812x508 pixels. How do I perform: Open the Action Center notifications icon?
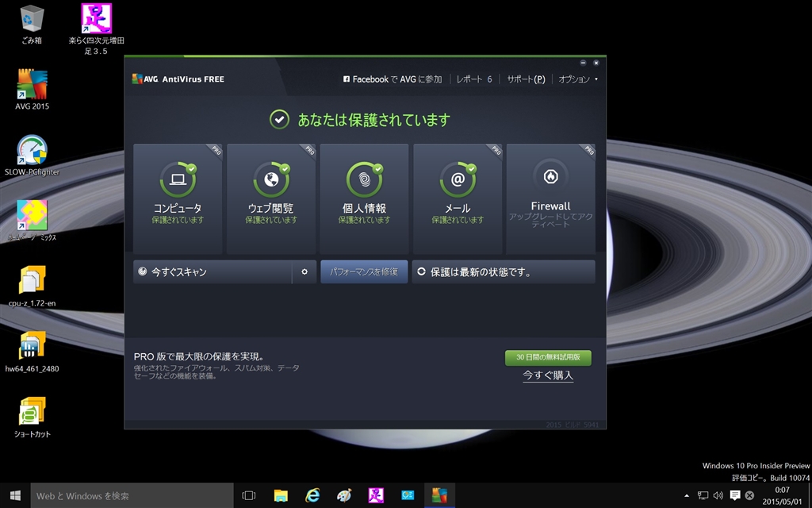click(735, 495)
